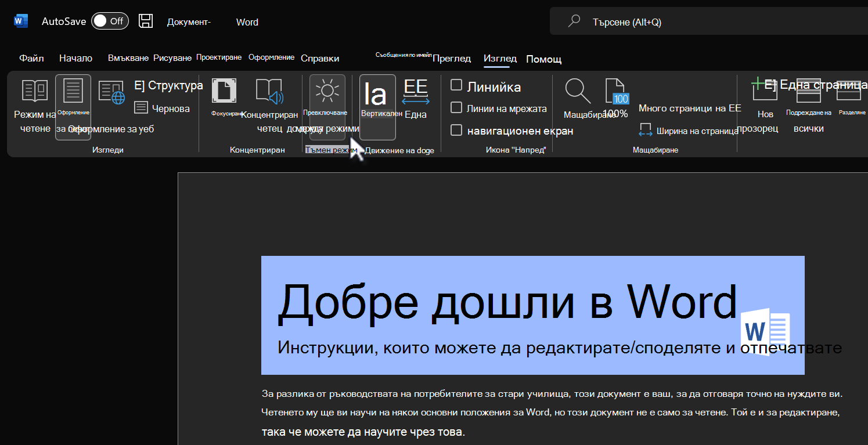Switch to Чернова draft view
Screen dimensions: 868x445
tap(162, 108)
